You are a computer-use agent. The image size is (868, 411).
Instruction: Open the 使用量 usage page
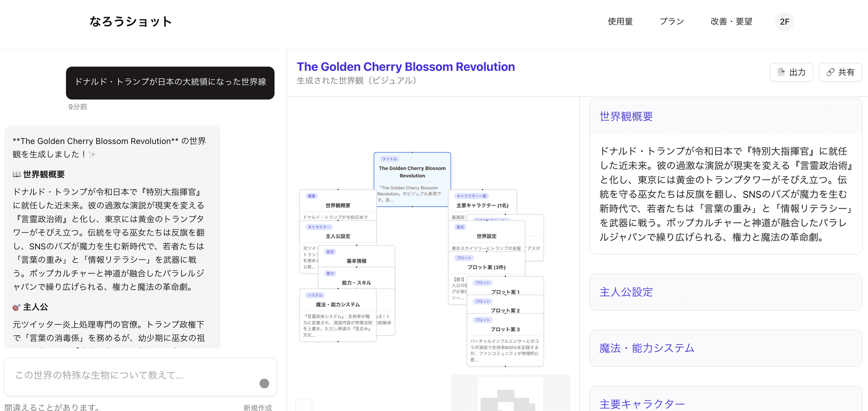pyautogui.click(x=620, y=22)
